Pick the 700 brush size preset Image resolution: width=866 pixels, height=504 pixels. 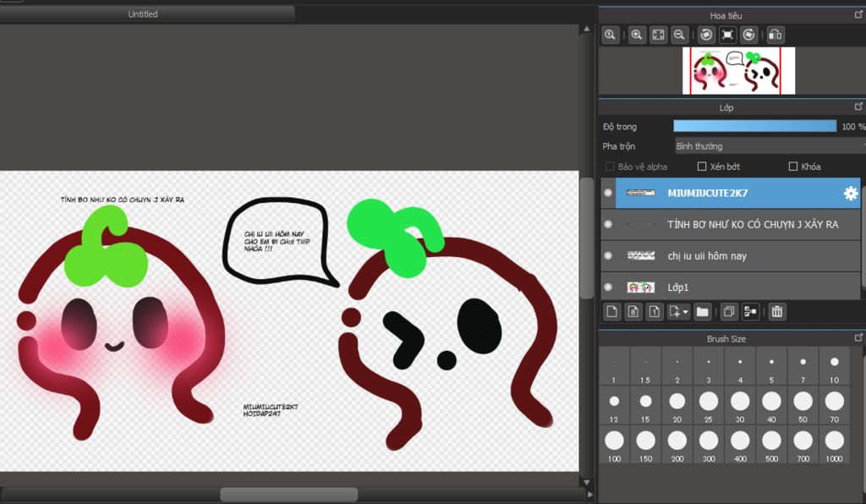[x=803, y=444]
